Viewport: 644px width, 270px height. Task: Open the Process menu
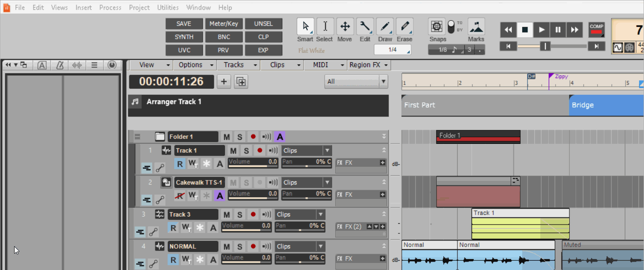click(x=110, y=7)
